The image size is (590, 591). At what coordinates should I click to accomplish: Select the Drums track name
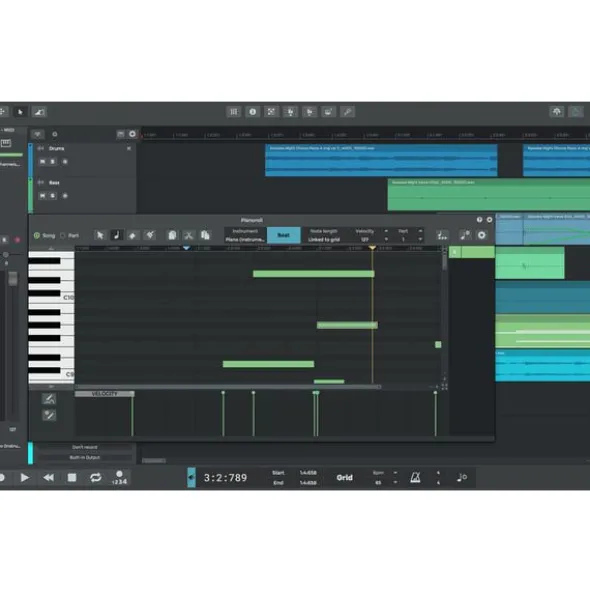(56, 149)
